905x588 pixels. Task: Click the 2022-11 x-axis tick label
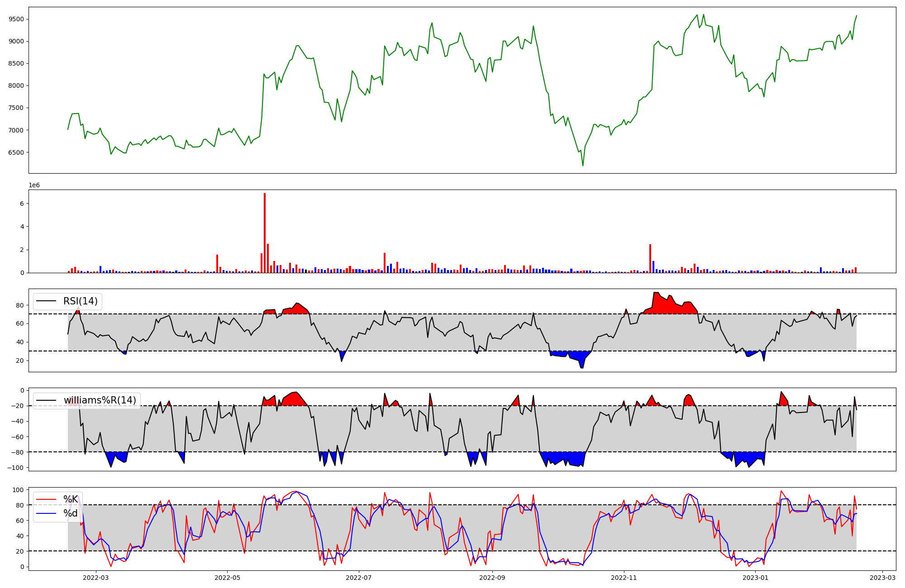coord(624,578)
